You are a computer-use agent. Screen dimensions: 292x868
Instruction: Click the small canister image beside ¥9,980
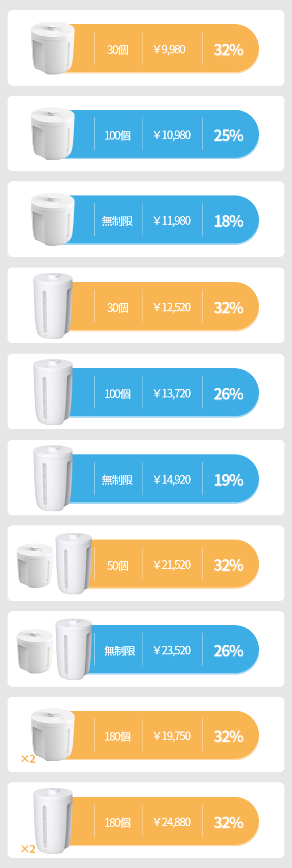(x=52, y=48)
